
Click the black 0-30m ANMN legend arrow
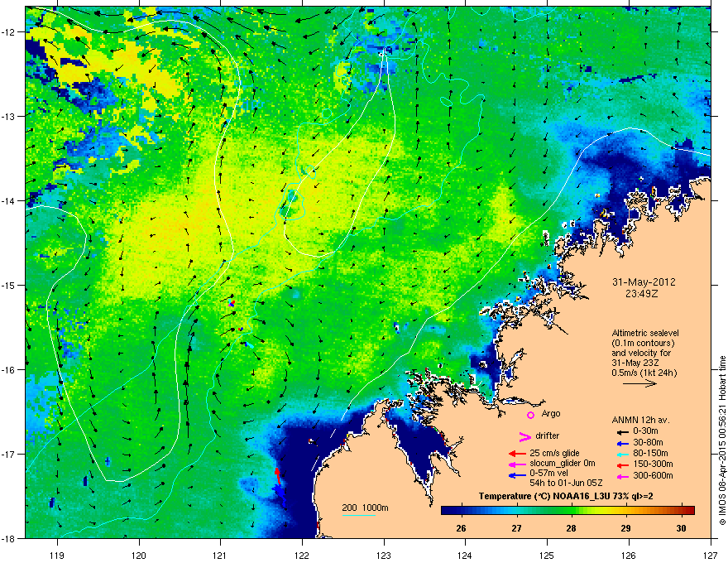click(623, 431)
